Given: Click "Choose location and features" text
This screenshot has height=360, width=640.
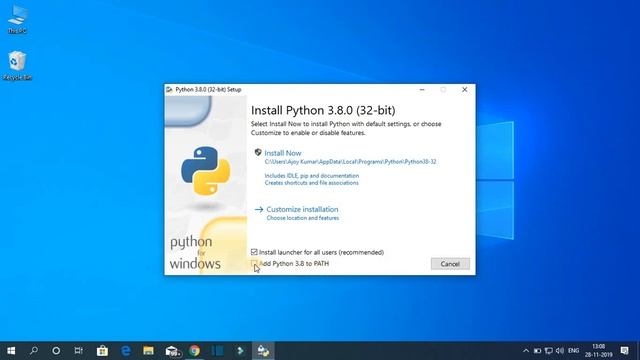Looking at the screenshot, I should [x=302, y=218].
